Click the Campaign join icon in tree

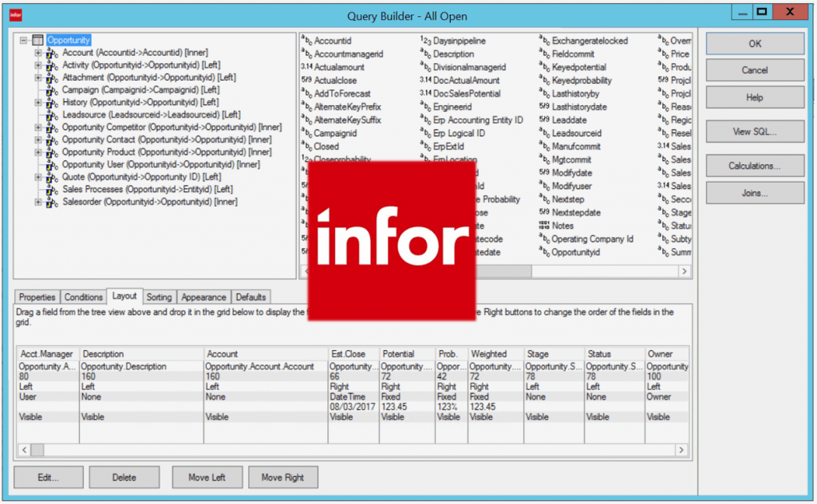[x=52, y=91]
